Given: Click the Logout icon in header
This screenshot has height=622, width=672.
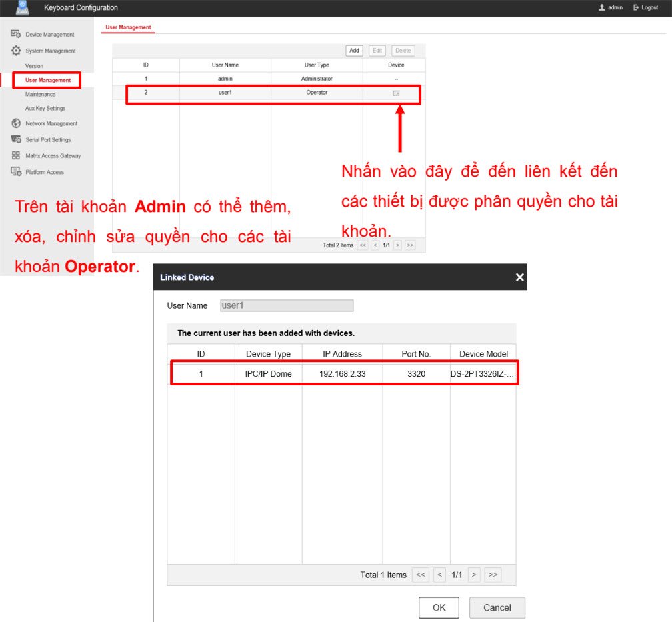Looking at the screenshot, I should [x=636, y=8].
